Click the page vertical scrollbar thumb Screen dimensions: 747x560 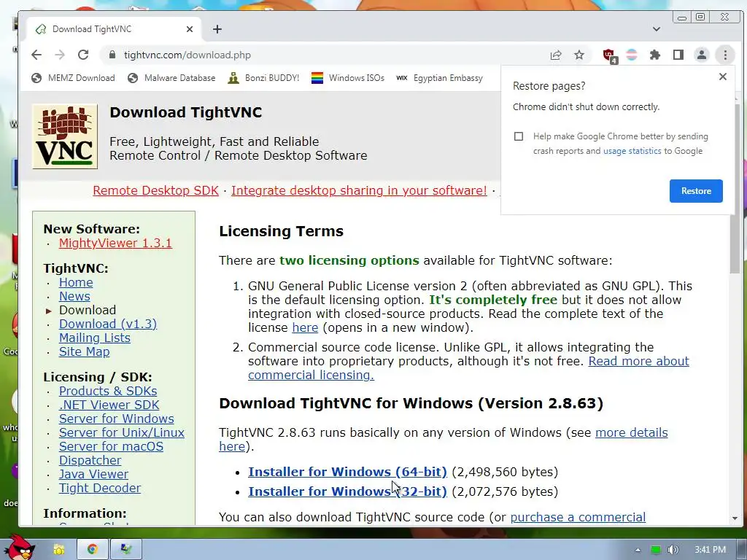click(735, 188)
